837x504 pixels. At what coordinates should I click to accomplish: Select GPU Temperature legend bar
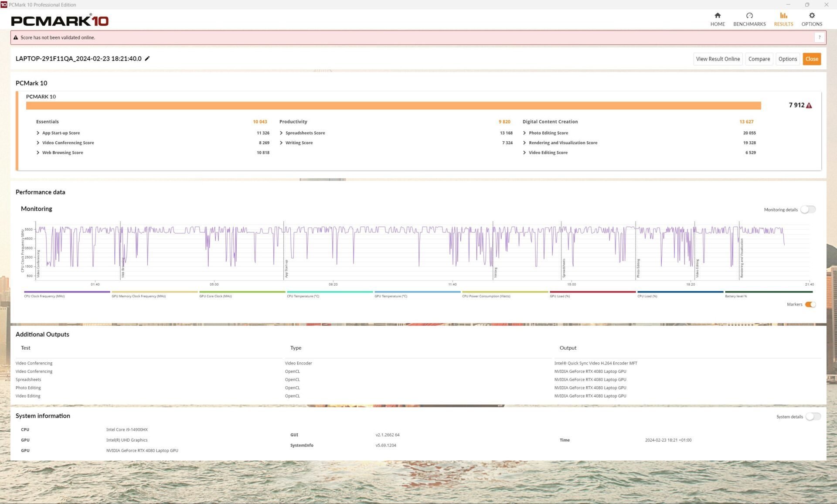click(417, 292)
